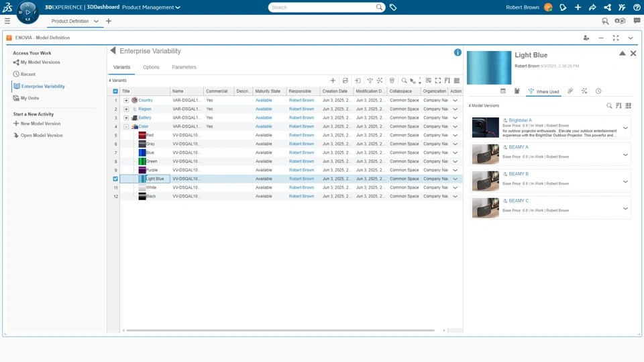Image resolution: width=644 pixels, height=362 pixels.
Task: Open the information panel with blue info icon
Action: [x=458, y=52]
